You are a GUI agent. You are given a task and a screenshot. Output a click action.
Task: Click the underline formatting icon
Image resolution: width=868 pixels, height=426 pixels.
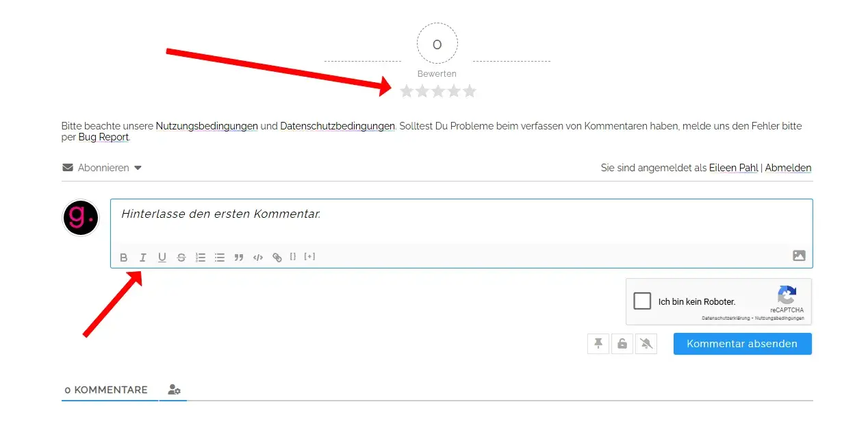(162, 258)
